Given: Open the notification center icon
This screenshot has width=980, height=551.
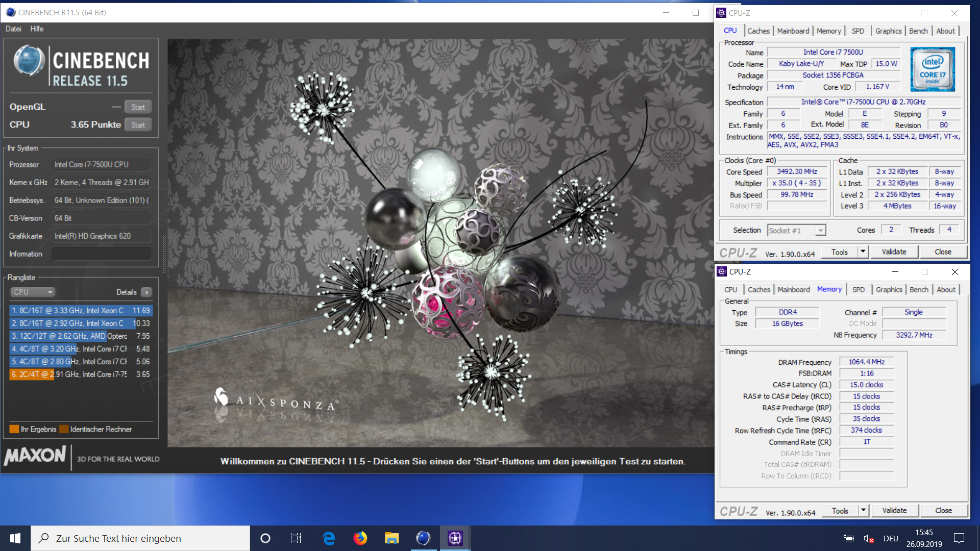Looking at the screenshot, I should (x=959, y=538).
